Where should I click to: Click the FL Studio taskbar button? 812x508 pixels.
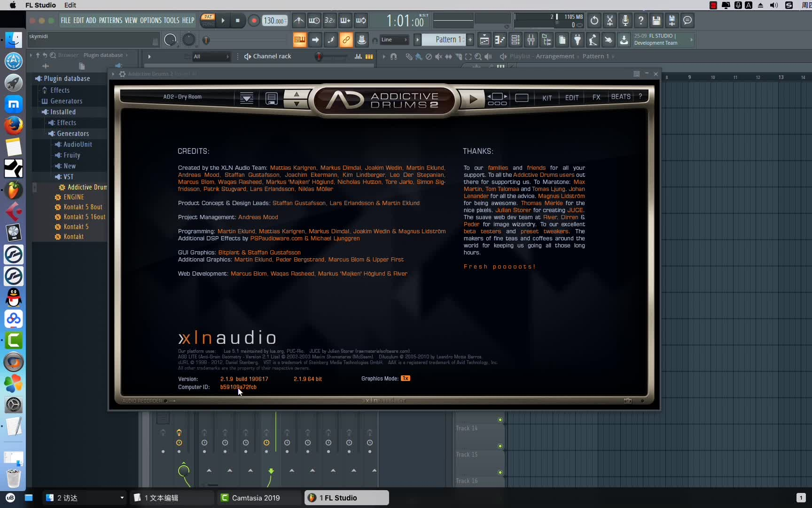[347, 498]
